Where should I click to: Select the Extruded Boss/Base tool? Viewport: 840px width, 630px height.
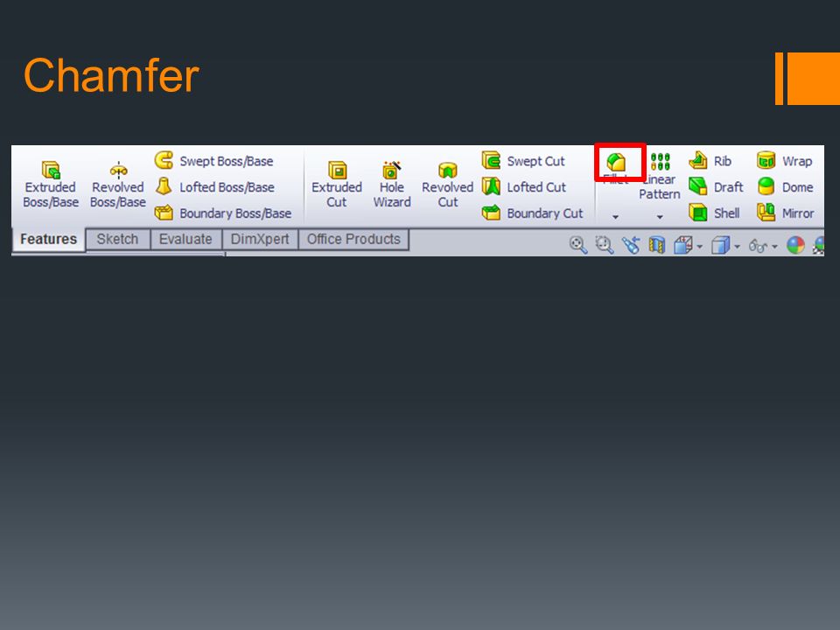[51, 185]
